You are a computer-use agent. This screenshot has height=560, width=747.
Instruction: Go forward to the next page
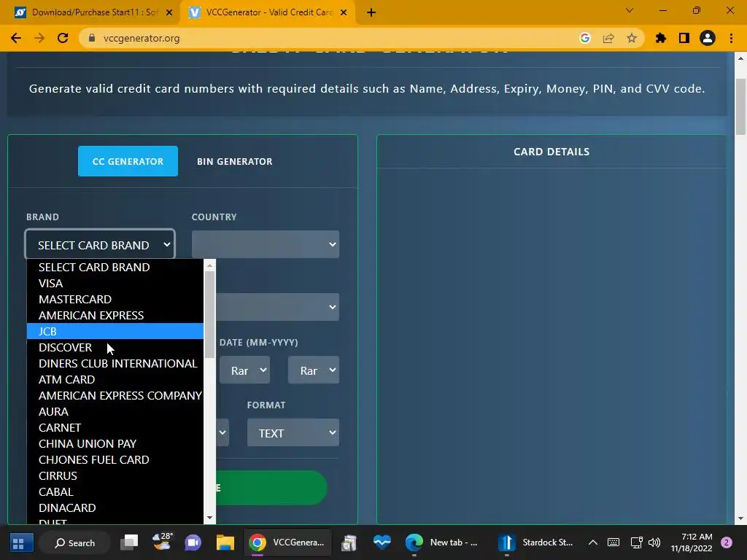point(39,38)
